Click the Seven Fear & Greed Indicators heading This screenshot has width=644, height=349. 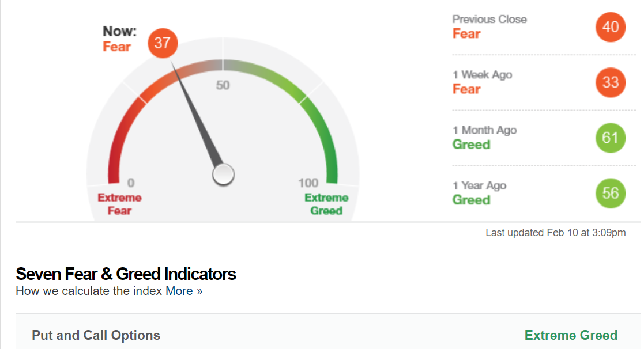pos(126,274)
